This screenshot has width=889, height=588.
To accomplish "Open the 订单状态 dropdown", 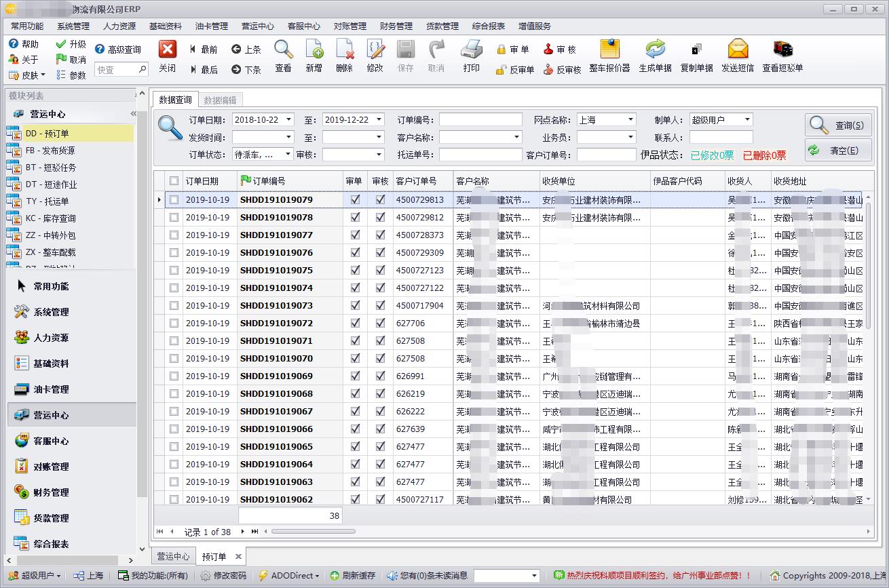I will click(x=288, y=155).
